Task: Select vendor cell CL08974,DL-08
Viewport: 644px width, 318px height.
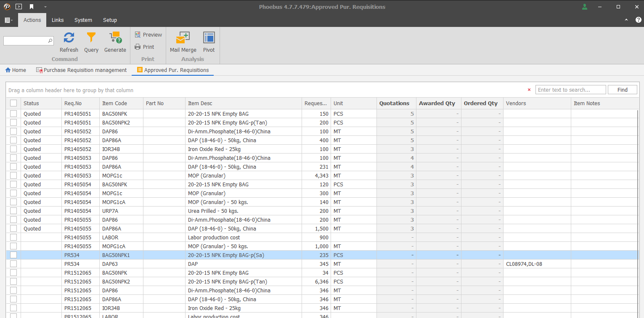Action: pyautogui.click(x=537, y=264)
